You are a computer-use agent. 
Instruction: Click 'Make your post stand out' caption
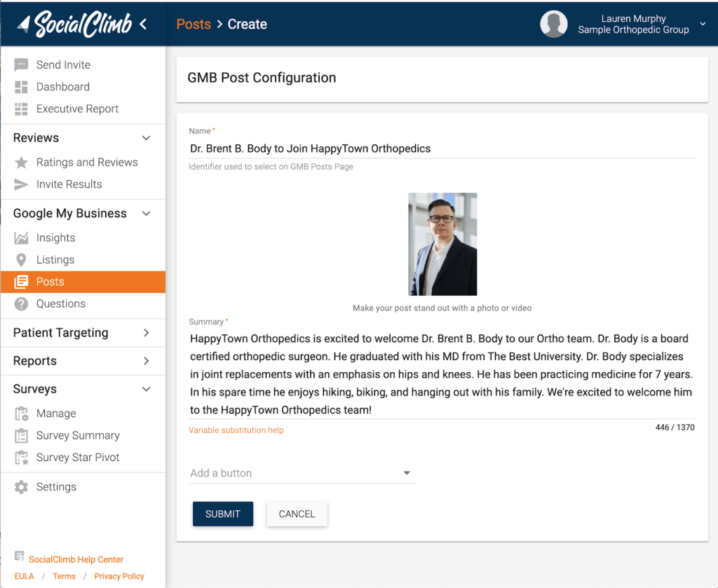click(x=442, y=308)
